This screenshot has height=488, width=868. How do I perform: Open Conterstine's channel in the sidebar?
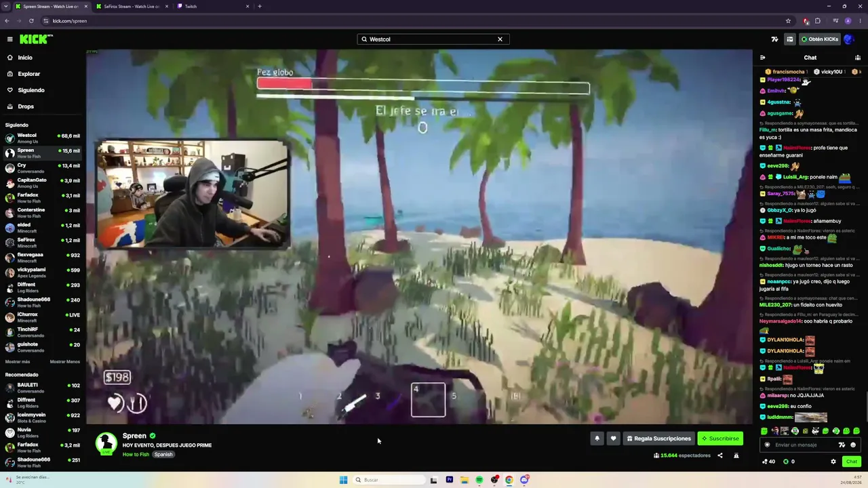[42, 213]
